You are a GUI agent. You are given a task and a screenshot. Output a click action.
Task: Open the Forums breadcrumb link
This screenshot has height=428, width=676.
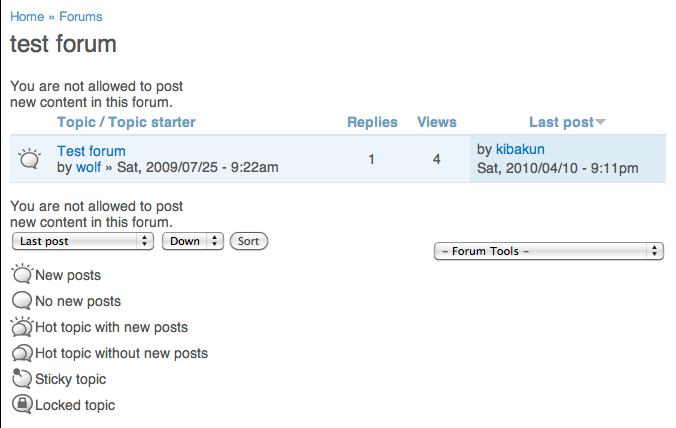(x=81, y=16)
